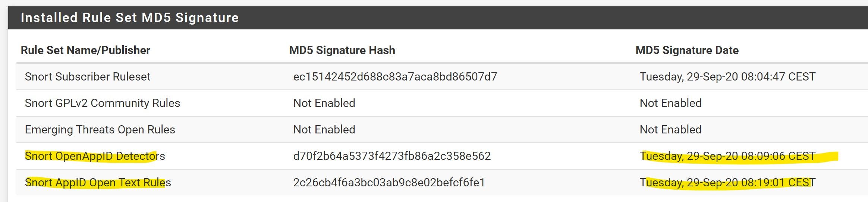Select the Snort Subscriber Ruleset row name
The width and height of the screenshot is (868, 202).
(88, 76)
